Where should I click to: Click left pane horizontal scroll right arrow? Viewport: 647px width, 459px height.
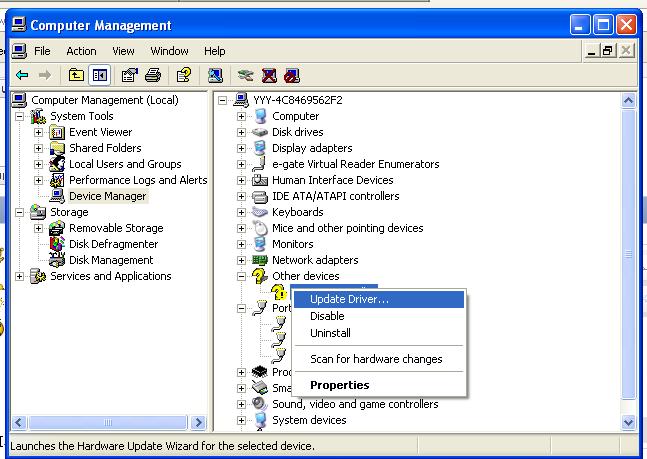pyautogui.click(x=198, y=423)
